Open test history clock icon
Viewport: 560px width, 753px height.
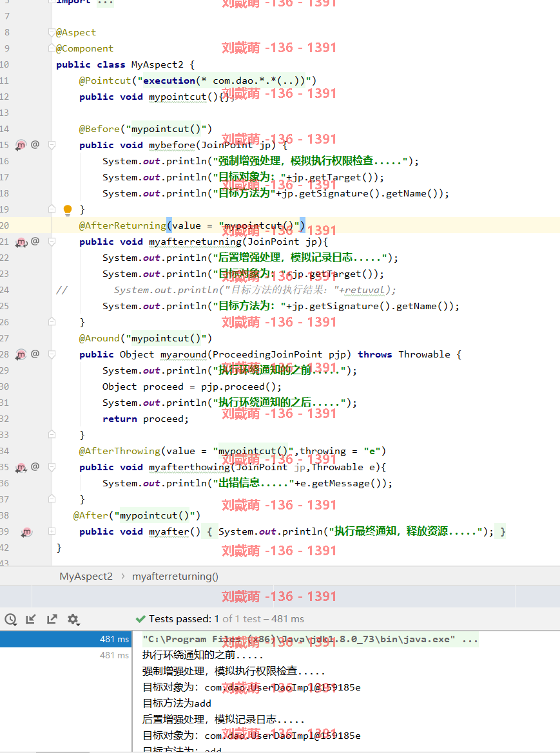(10, 620)
